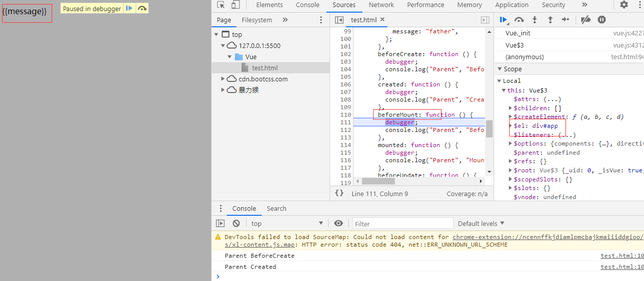Step over from the page overlay
644x281 pixels.
[x=142, y=9]
